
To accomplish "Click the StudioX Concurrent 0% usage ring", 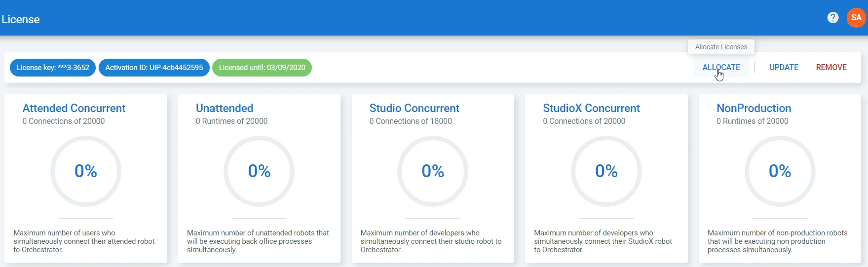I will pos(606,171).
